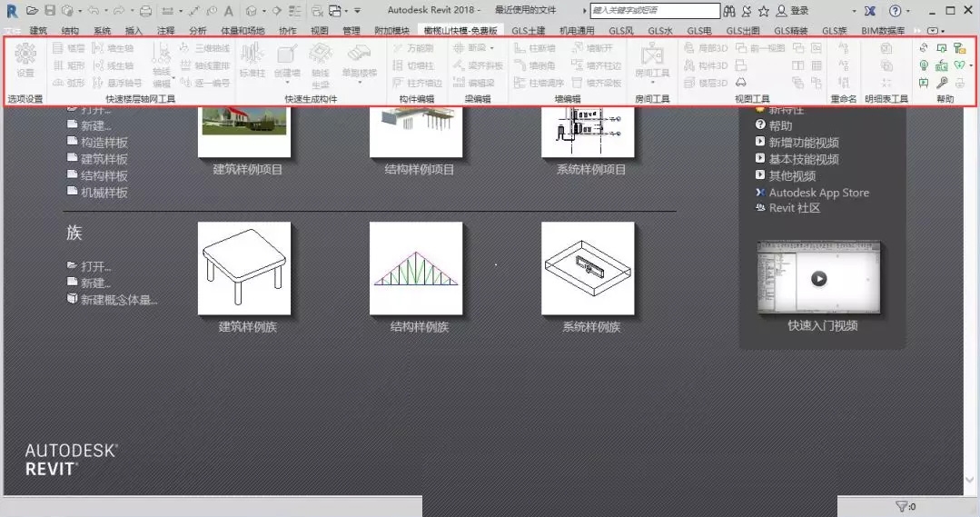This screenshot has width=980, height=517.
Task: Open the Revit 社区 link
Action: (788, 208)
